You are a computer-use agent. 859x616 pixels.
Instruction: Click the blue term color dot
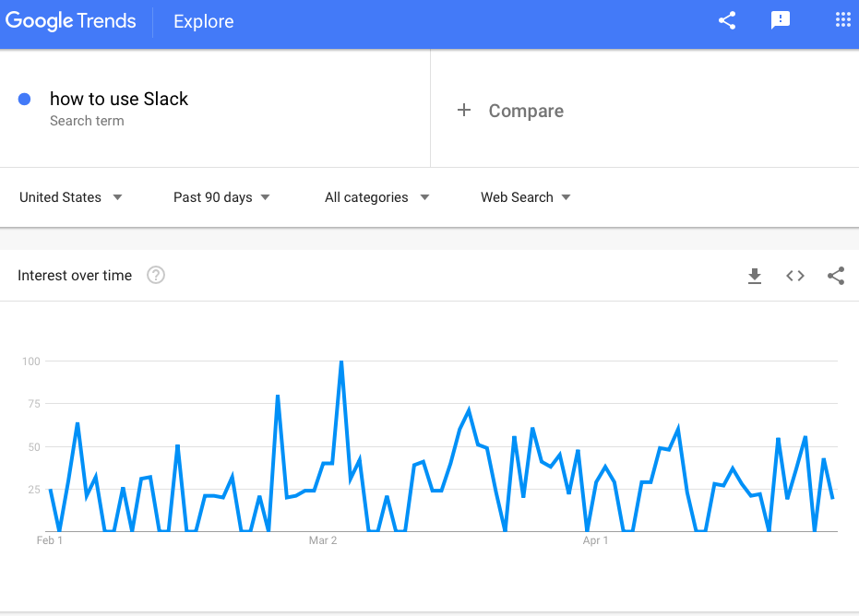(x=25, y=100)
